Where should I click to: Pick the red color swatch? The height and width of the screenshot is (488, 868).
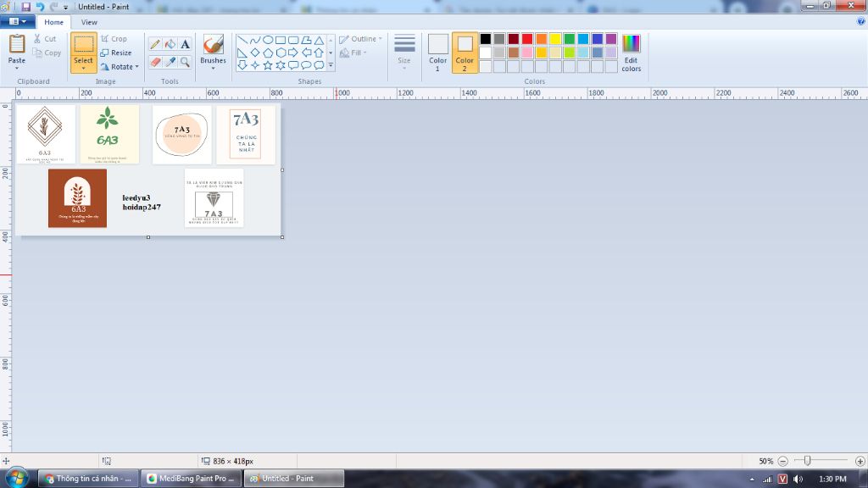[527, 39]
